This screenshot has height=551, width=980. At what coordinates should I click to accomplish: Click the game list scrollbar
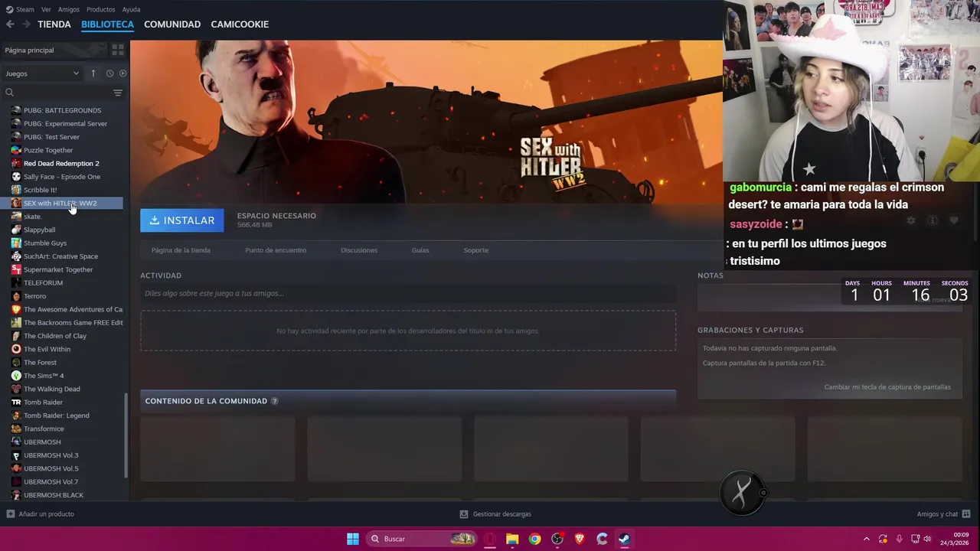click(x=126, y=435)
